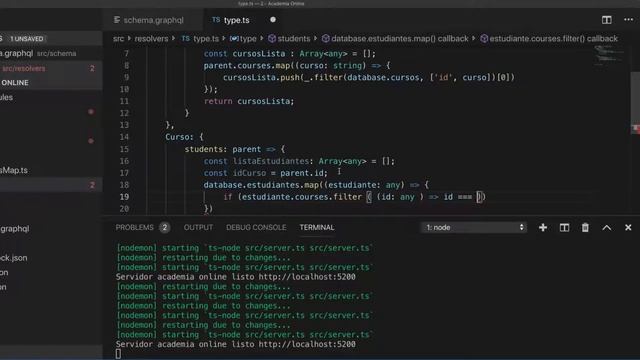Open the '1: node' terminal selector dropdown

click(474, 227)
